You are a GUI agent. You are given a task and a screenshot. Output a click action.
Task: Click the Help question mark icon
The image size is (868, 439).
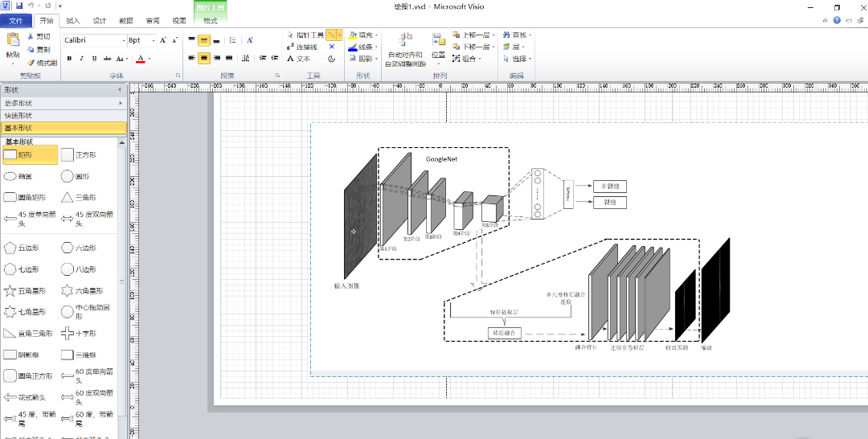click(x=836, y=21)
